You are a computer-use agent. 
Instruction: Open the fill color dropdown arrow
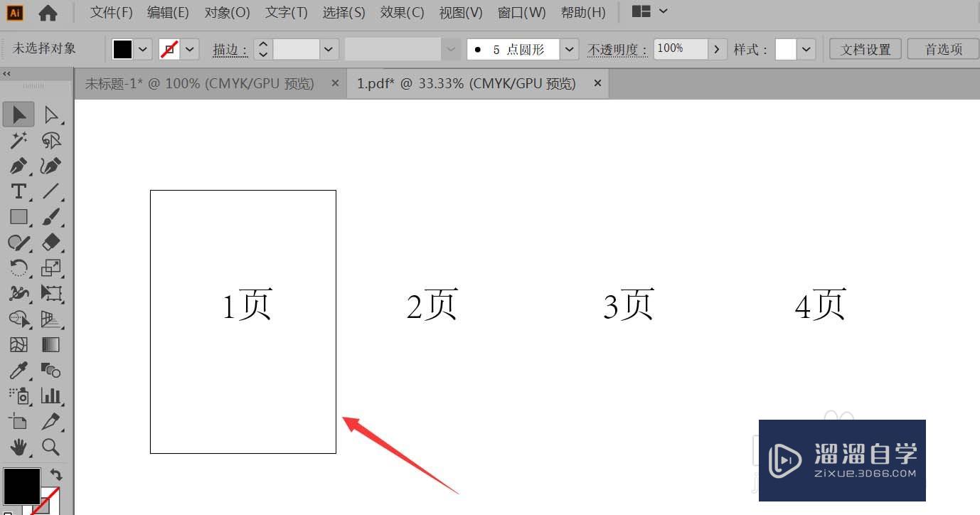click(x=144, y=49)
